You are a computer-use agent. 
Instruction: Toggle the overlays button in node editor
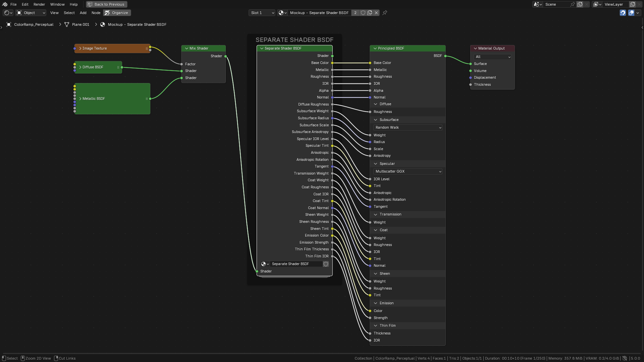[631, 13]
